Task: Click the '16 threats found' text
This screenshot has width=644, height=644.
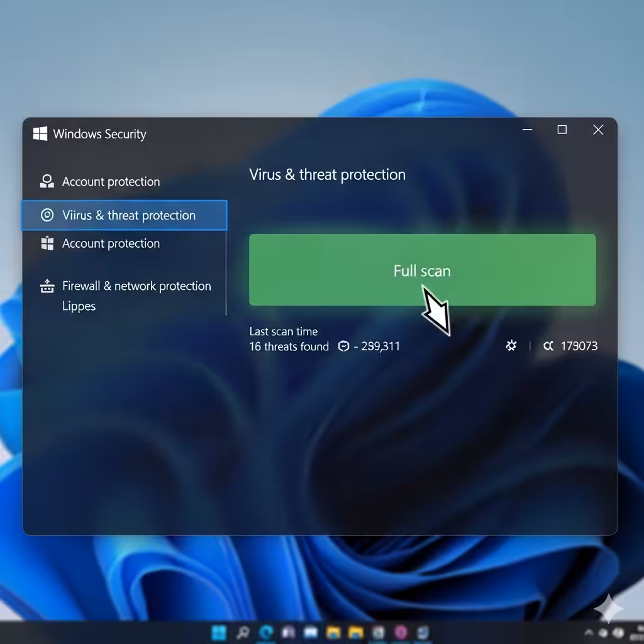Action: click(x=289, y=347)
